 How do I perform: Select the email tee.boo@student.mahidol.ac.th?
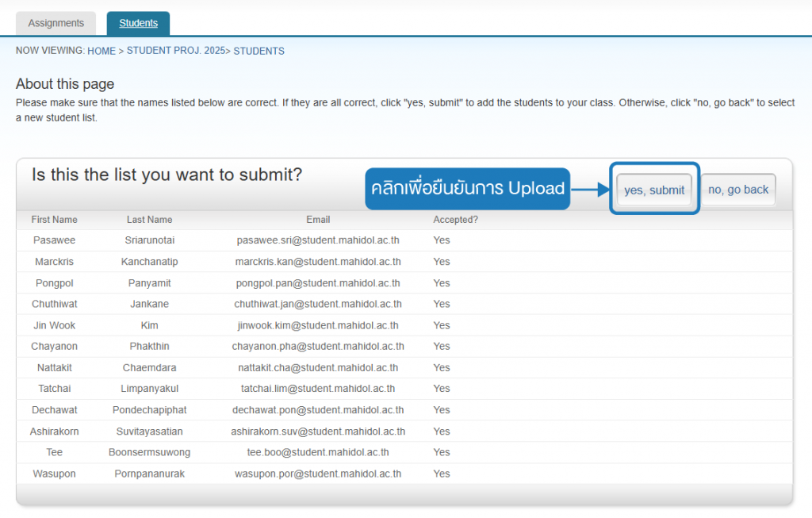coord(318,452)
